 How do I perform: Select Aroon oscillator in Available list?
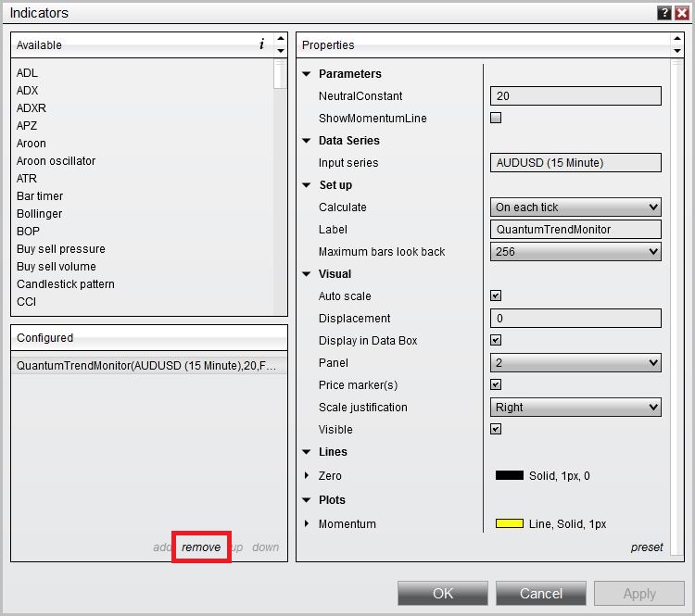(56, 161)
